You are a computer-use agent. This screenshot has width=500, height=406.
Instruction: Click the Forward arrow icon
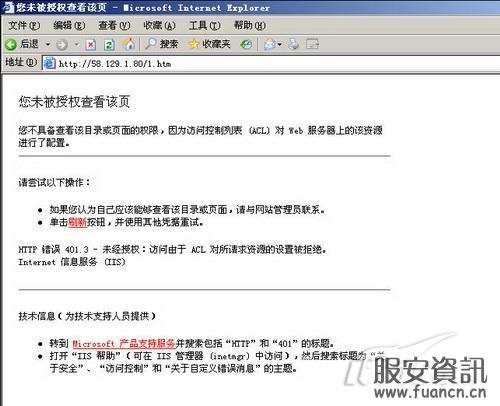62,44
